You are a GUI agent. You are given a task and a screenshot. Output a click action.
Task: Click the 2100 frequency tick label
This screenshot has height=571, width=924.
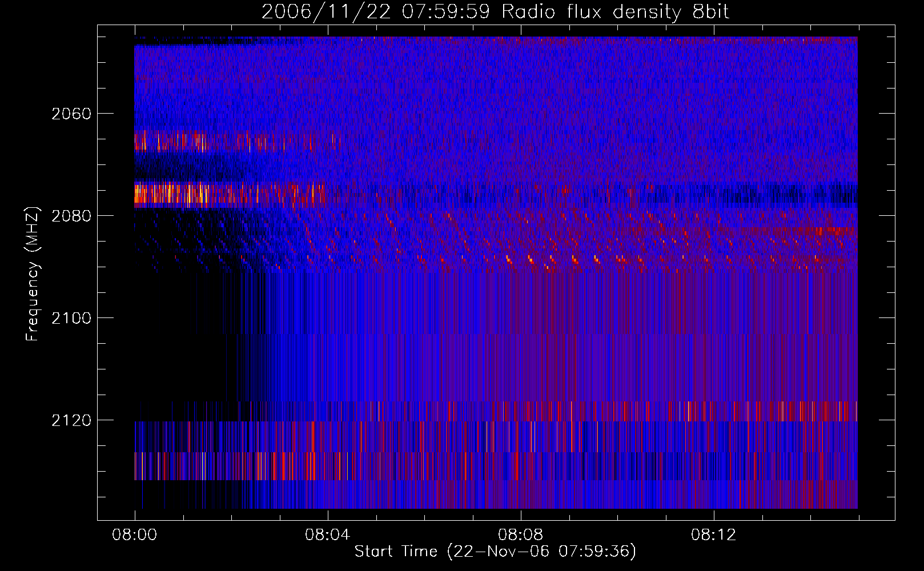click(x=71, y=318)
